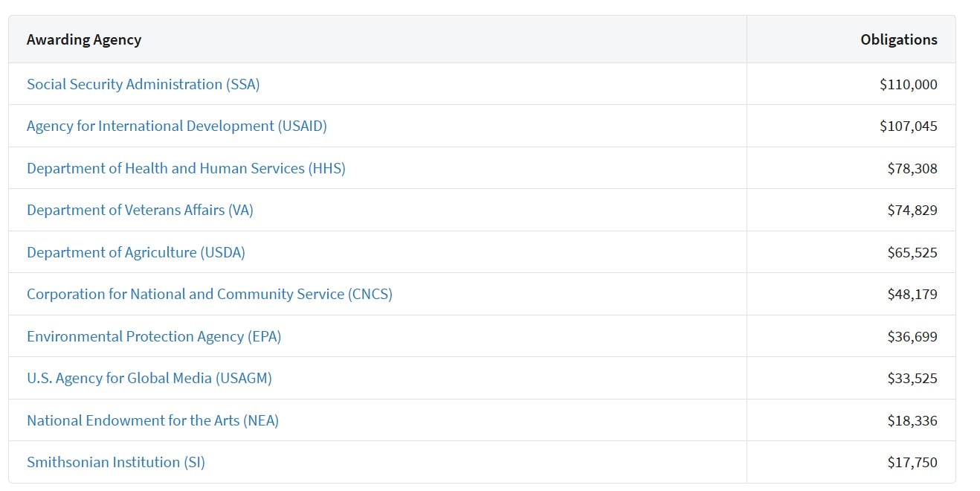Open U.S. Agency for Global Media link
The width and height of the screenshot is (980, 491).
[x=149, y=378]
